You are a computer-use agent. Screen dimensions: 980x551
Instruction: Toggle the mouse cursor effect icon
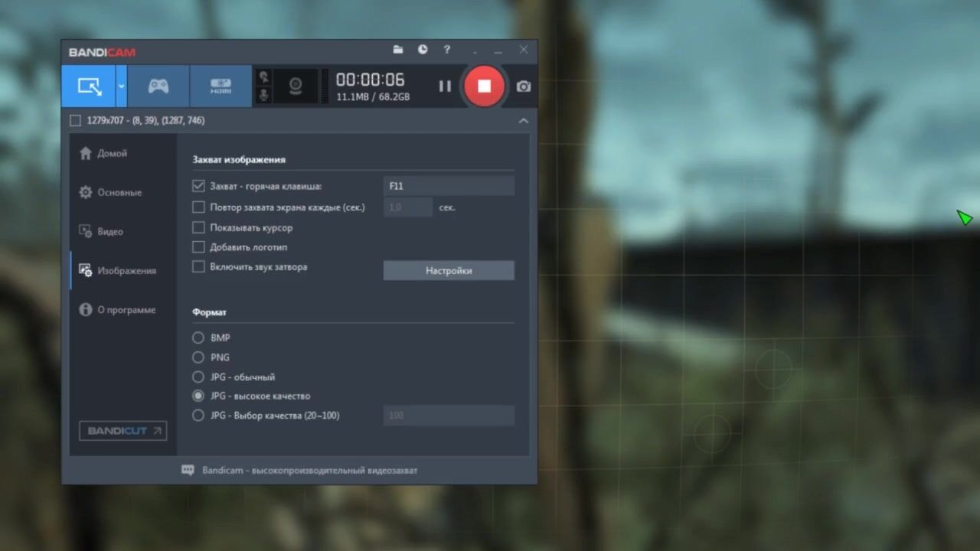[x=264, y=77]
